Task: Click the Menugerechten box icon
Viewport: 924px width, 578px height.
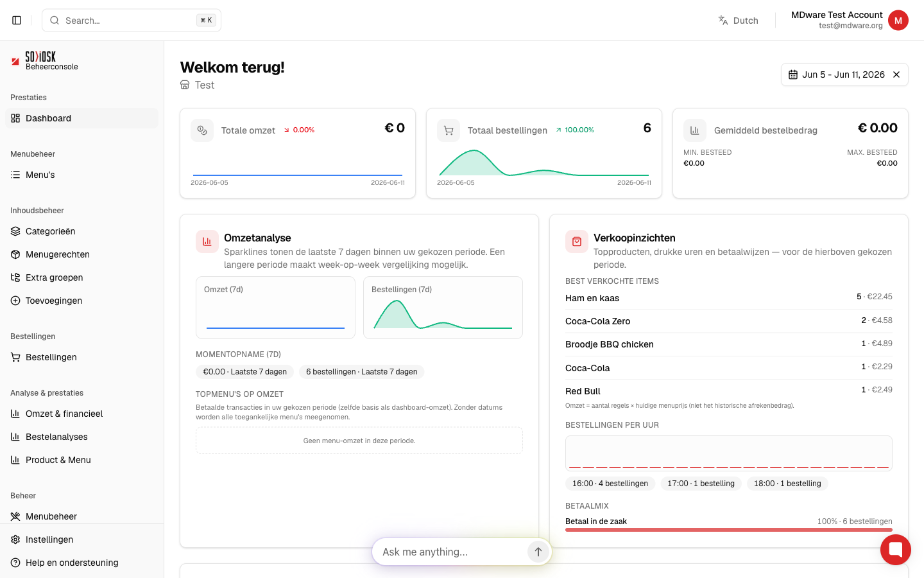Action: tap(15, 254)
